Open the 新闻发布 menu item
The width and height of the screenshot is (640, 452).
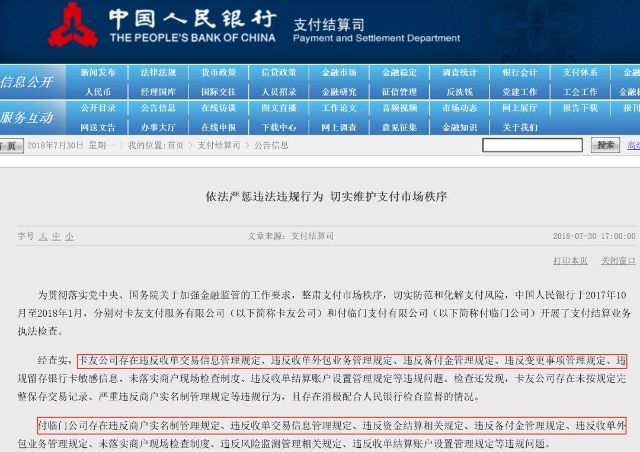(98, 73)
